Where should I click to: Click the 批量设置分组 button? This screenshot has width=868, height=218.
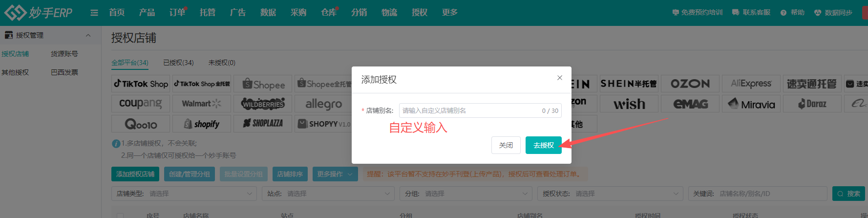click(244, 174)
